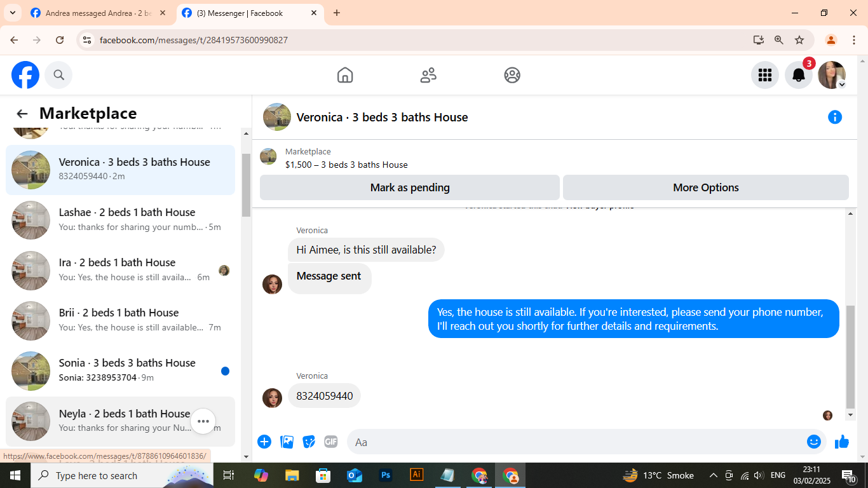This screenshot has height=488, width=868.
Task: Open the Chrome profile icon
Action: point(831,40)
